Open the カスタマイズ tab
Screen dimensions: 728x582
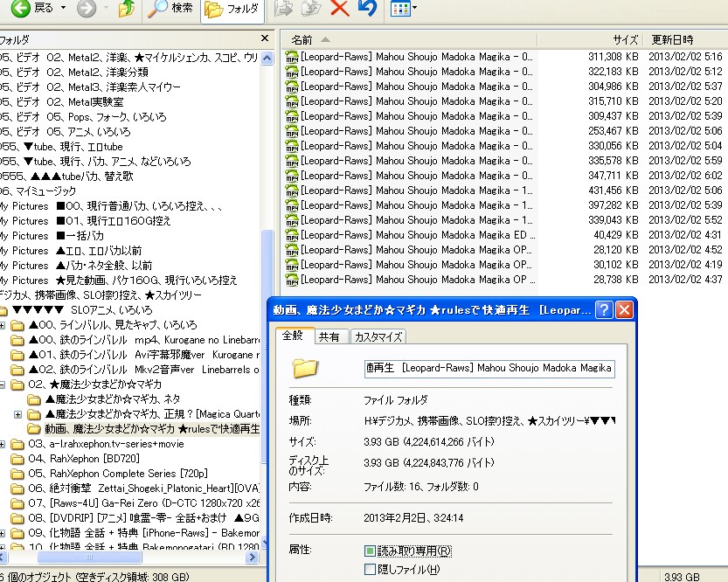tap(378, 337)
